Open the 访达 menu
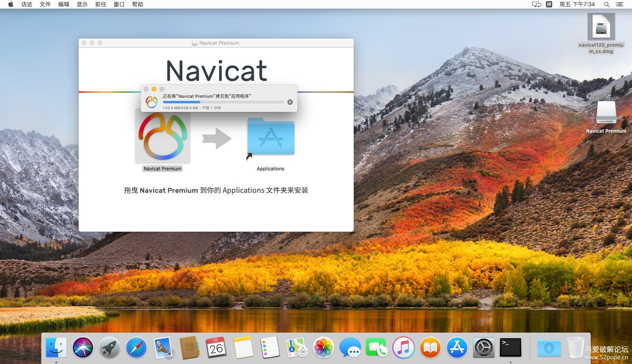Image resolution: width=632 pixels, height=364 pixels. (x=27, y=4)
